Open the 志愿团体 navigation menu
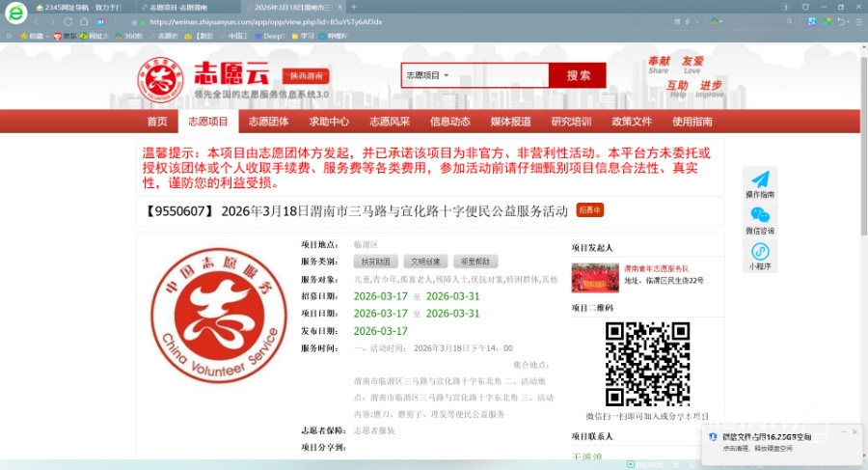 coord(269,122)
